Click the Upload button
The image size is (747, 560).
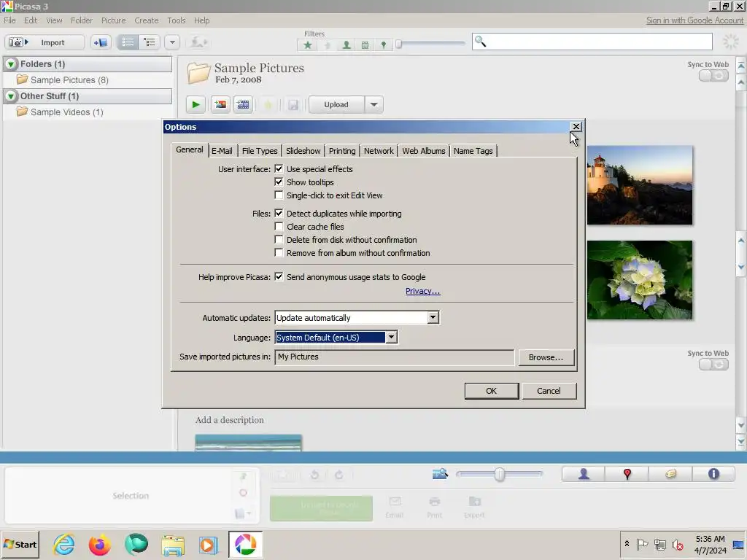click(336, 105)
